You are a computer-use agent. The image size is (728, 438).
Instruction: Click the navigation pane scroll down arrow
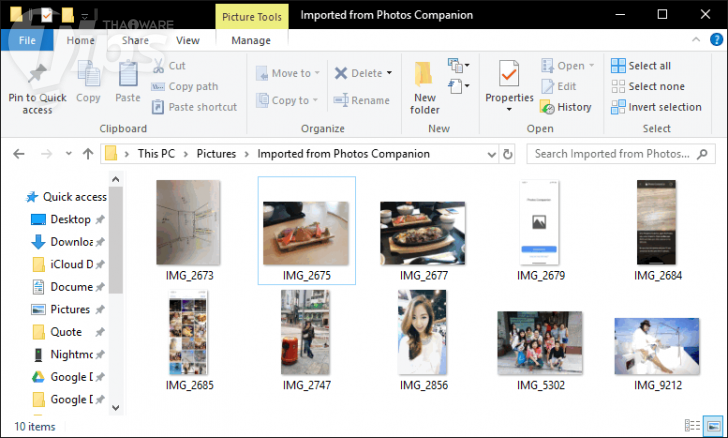tap(116, 408)
